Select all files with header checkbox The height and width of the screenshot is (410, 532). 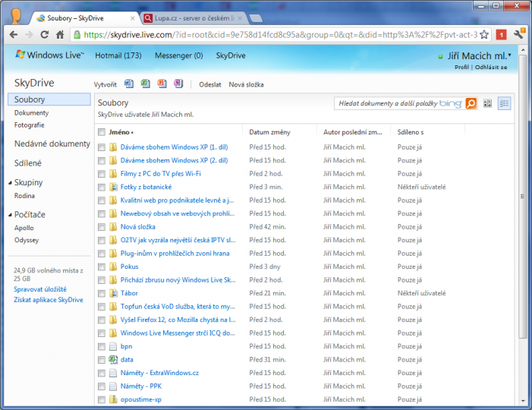[102, 132]
